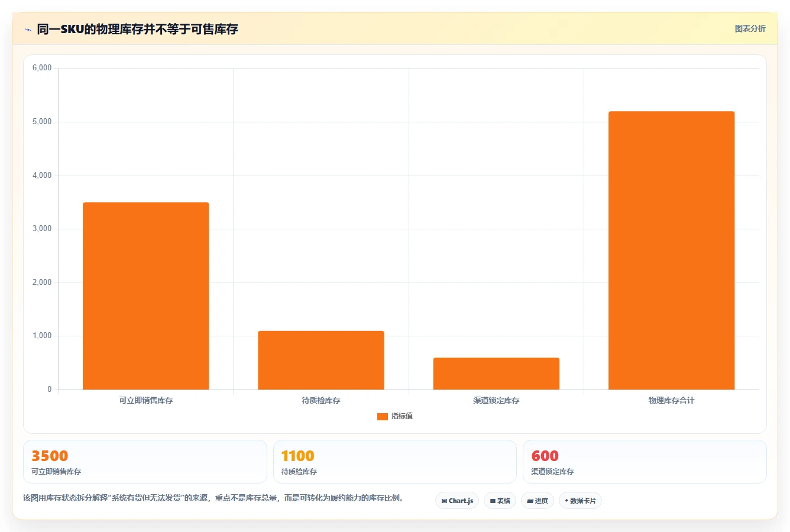Click the 2,000 y-axis value
Image resolution: width=790 pixels, height=532 pixels.
pyautogui.click(x=42, y=283)
